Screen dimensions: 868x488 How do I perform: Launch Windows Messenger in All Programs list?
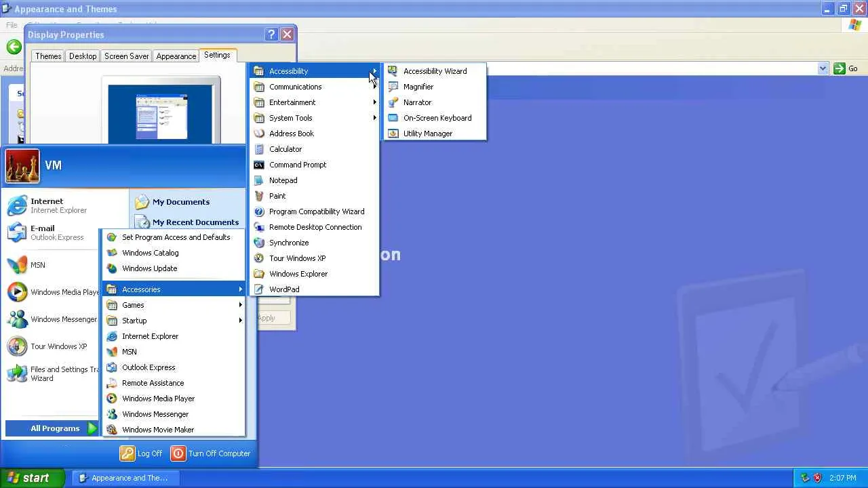coord(174,414)
